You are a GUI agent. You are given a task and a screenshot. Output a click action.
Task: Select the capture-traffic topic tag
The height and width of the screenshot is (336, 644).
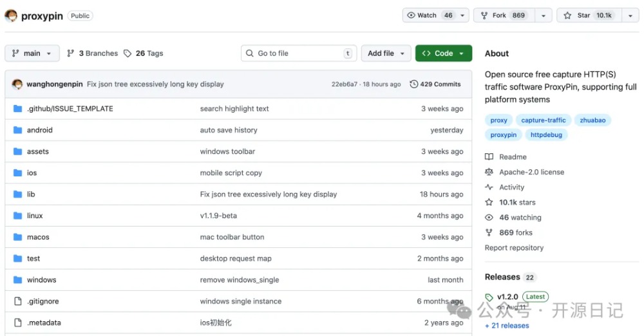tap(543, 120)
